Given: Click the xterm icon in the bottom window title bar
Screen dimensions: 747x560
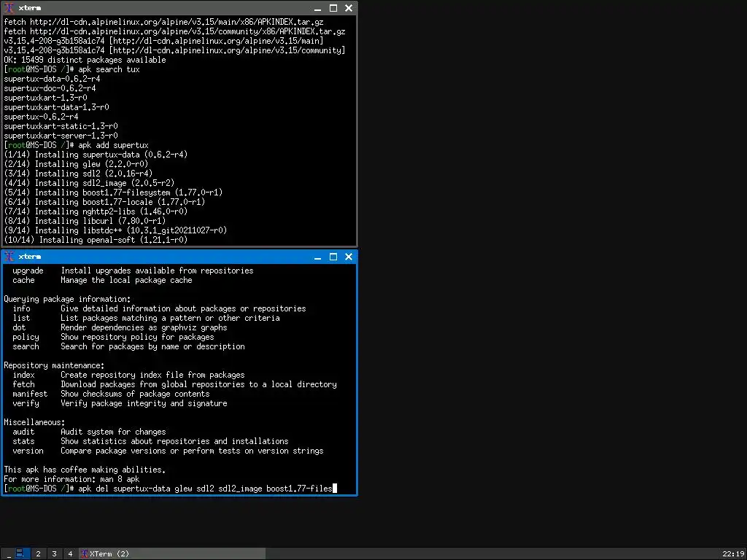Looking at the screenshot, I should pos(9,257).
